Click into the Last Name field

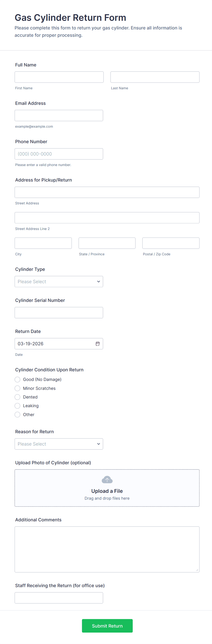pos(155,77)
